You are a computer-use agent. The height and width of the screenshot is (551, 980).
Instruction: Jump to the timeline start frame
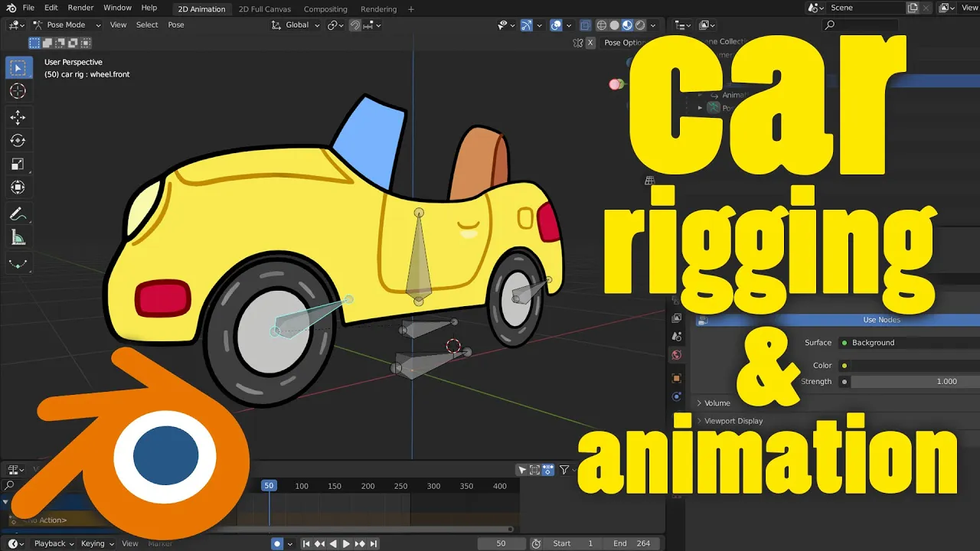tap(306, 543)
